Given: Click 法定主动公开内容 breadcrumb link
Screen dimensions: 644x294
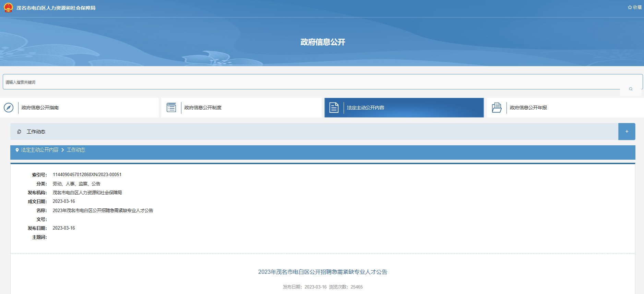Looking at the screenshot, I should [40, 150].
